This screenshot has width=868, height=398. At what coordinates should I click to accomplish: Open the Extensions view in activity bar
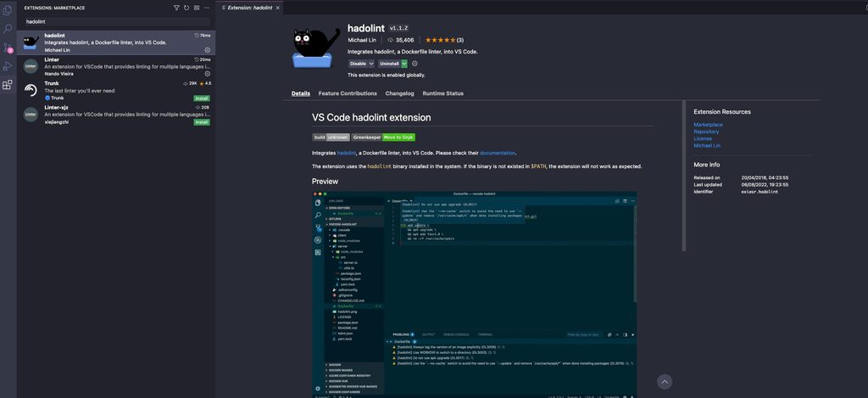(x=7, y=85)
